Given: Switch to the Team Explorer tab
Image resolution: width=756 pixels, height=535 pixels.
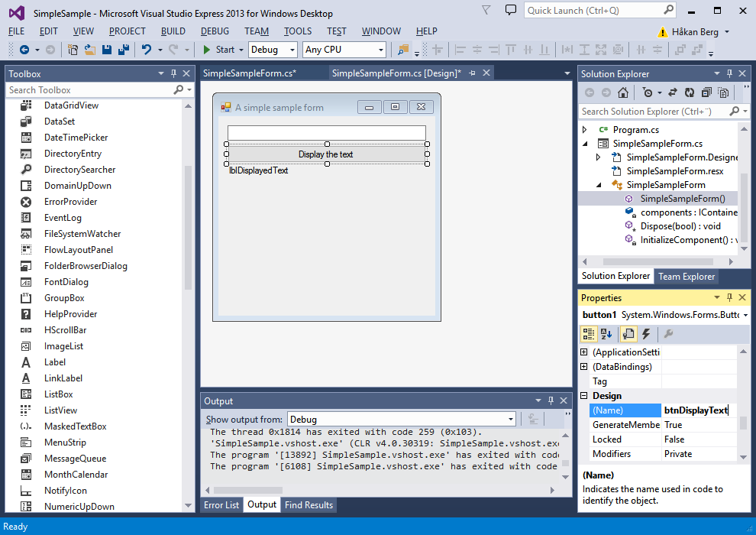Looking at the screenshot, I should [x=686, y=277].
